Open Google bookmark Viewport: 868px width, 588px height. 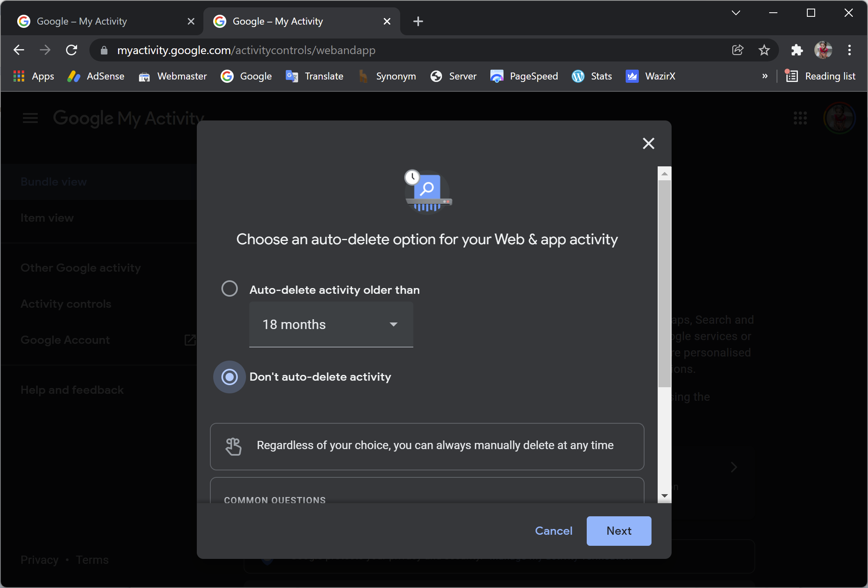coord(246,76)
